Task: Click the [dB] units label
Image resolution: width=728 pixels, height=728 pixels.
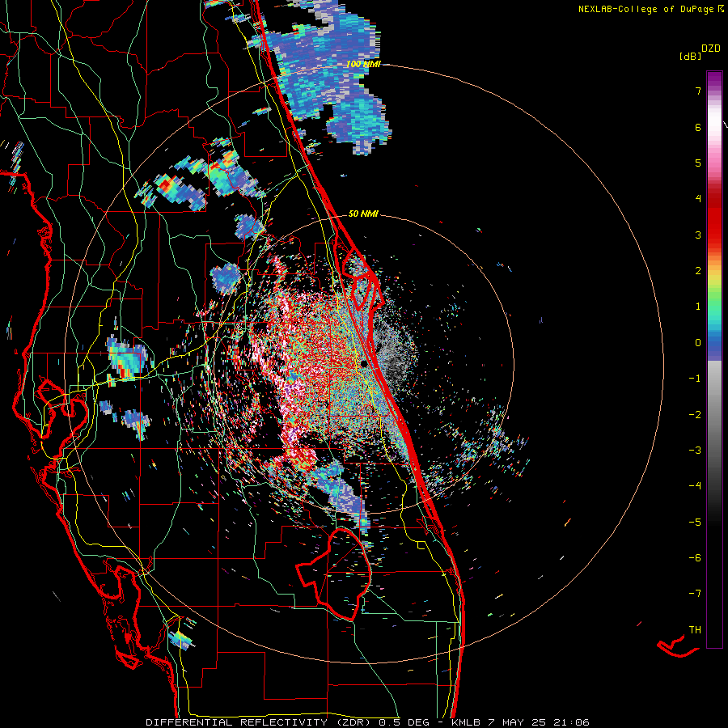Action: point(690,56)
